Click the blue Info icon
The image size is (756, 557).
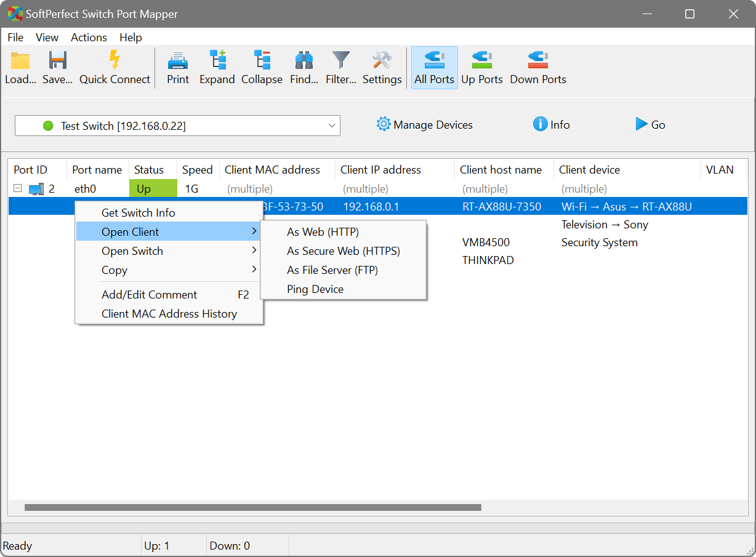[541, 124]
